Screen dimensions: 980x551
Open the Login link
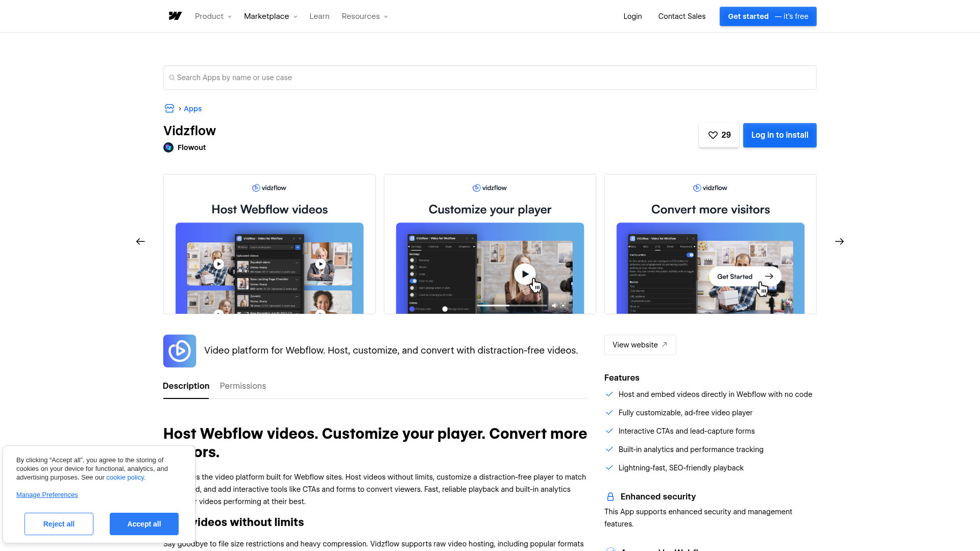pos(632,16)
